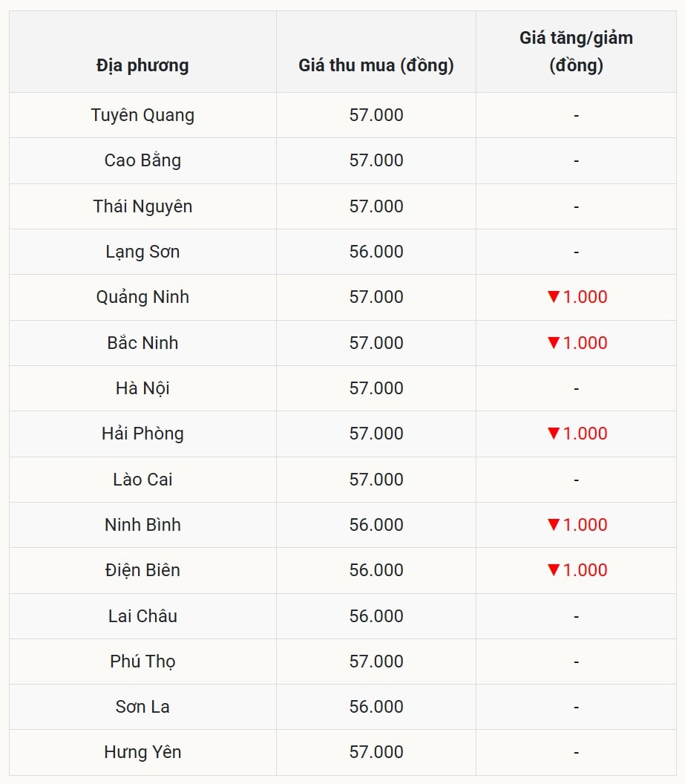Click the Giá thu mua column header
The height and width of the screenshot is (784, 685).
376,65
